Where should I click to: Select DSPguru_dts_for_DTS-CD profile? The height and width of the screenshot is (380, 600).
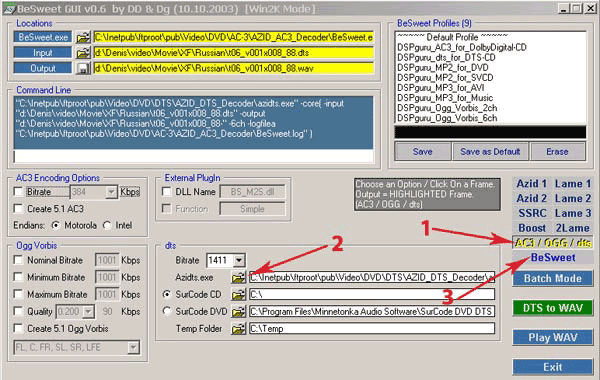click(x=490, y=57)
